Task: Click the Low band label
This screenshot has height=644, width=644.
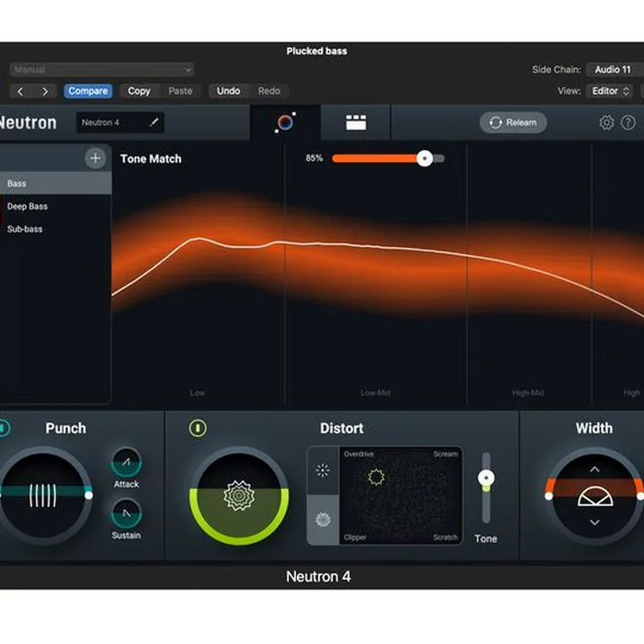Action: click(198, 393)
